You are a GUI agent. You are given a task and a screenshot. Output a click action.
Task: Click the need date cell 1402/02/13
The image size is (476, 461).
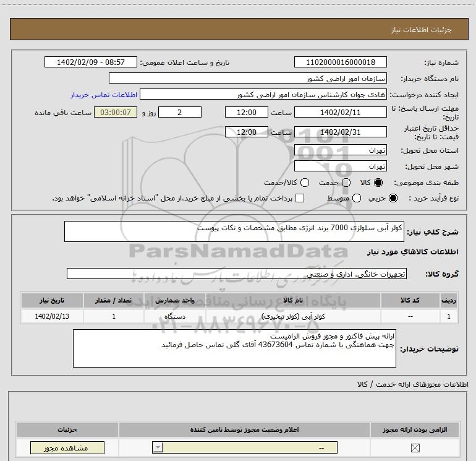coord(52,316)
